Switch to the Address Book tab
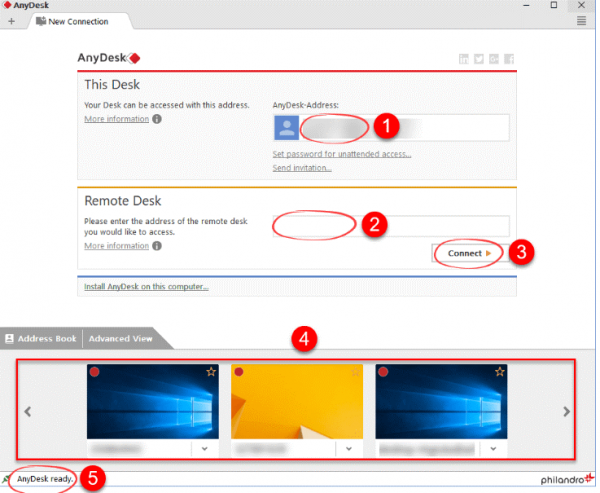This screenshot has width=600, height=493. point(41,339)
